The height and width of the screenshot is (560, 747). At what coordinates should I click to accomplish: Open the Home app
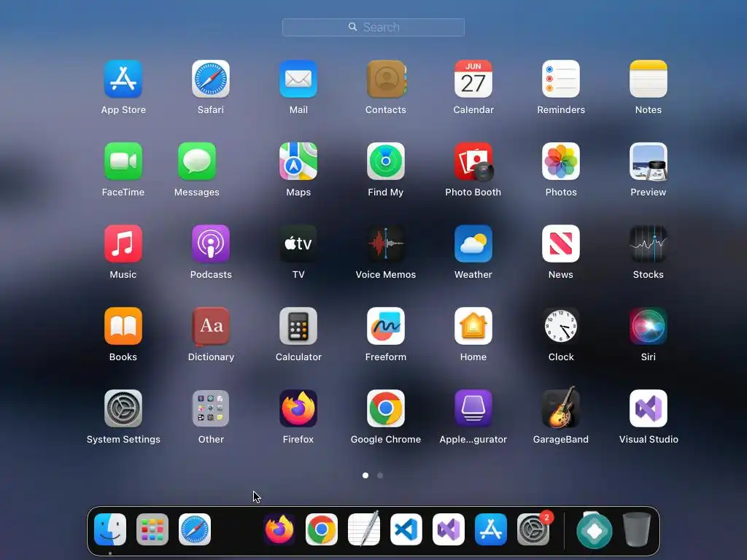[x=473, y=326]
